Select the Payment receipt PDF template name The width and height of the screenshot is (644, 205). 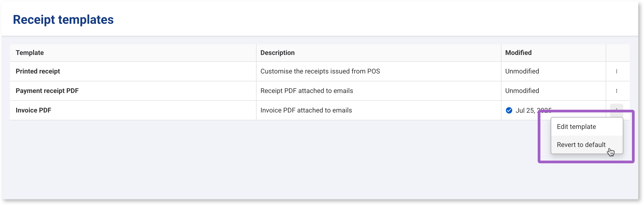[x=47, y=91]
